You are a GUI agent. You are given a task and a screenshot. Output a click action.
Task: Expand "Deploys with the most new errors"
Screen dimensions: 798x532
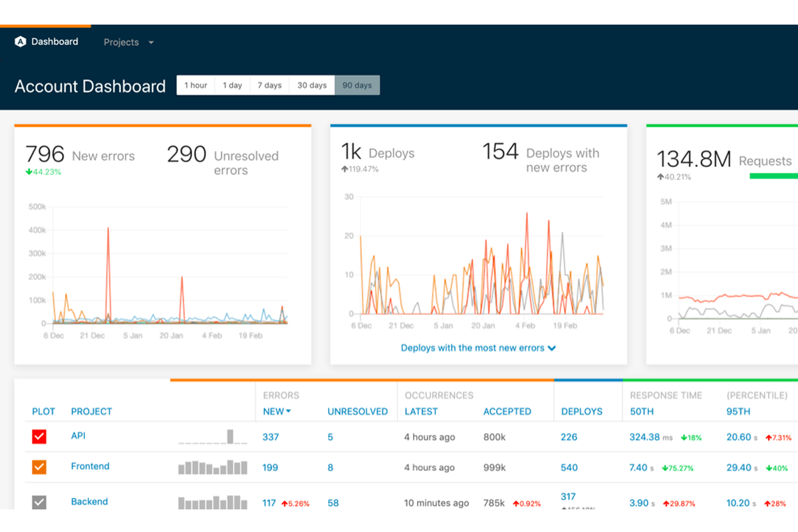click(x=478, y=347)
